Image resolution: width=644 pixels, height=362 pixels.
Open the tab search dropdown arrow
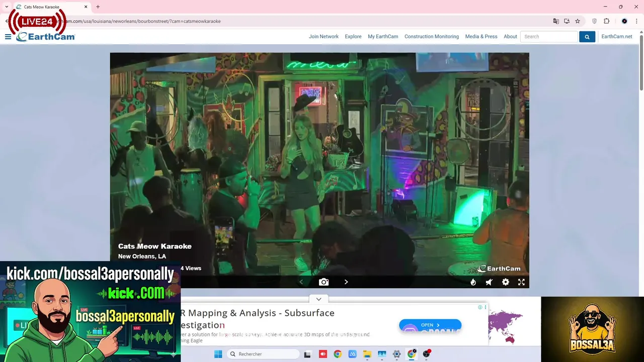[x=7, y=7]
